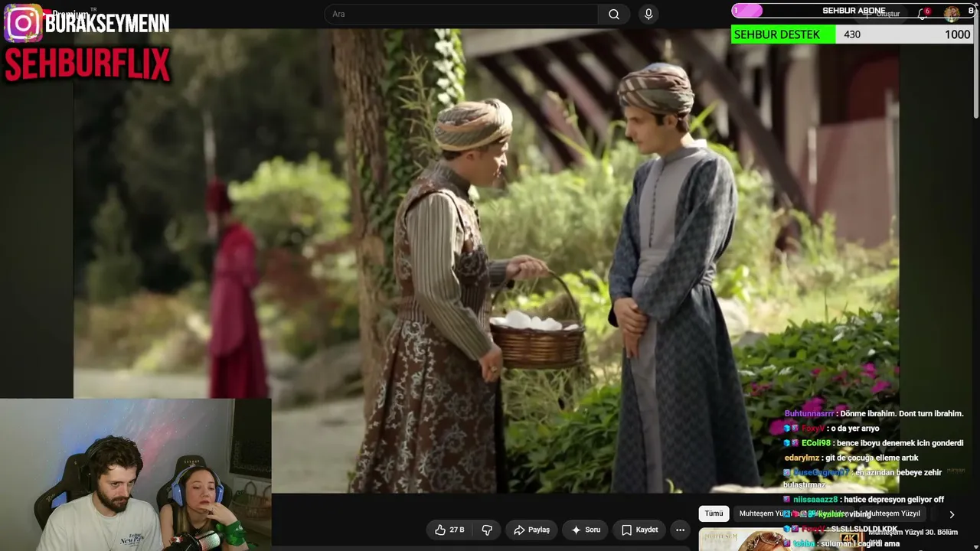Click the SEHBUR DESTEK goal bar

(852, 34)
